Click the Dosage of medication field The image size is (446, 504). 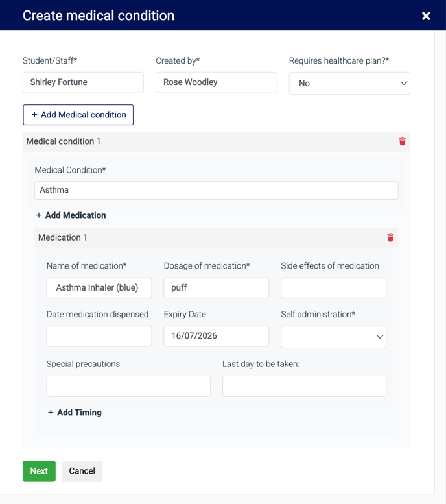pyautogui.click(x=216, y=288)
